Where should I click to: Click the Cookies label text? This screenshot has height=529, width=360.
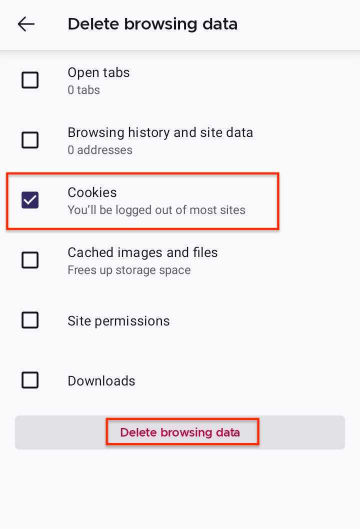[x=92, y=193]
